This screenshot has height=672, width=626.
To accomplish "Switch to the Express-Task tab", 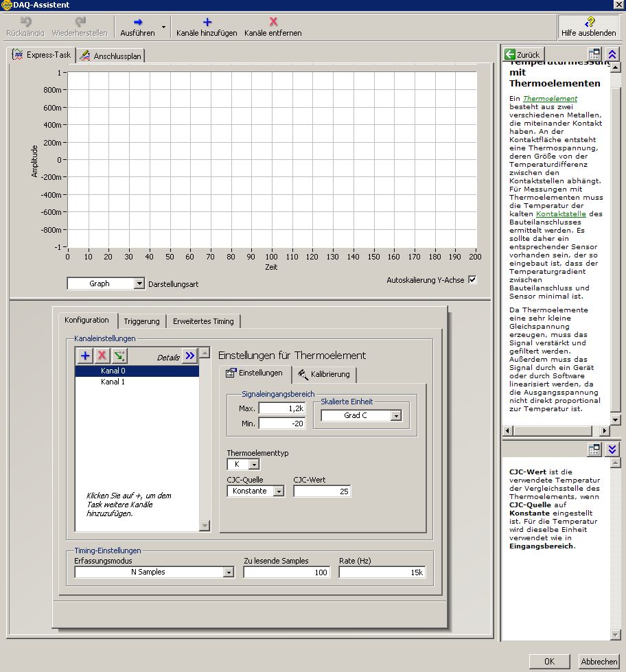I will pyautogui.click(x=42, y=55).
